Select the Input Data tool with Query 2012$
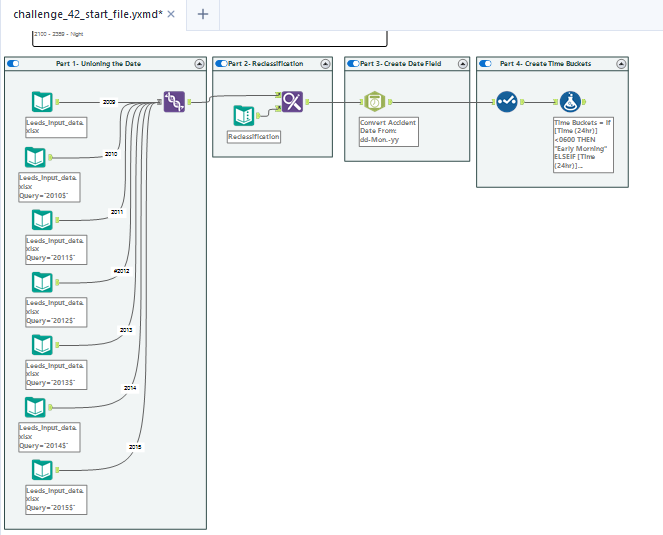The image size is (663, 535). 42,282
